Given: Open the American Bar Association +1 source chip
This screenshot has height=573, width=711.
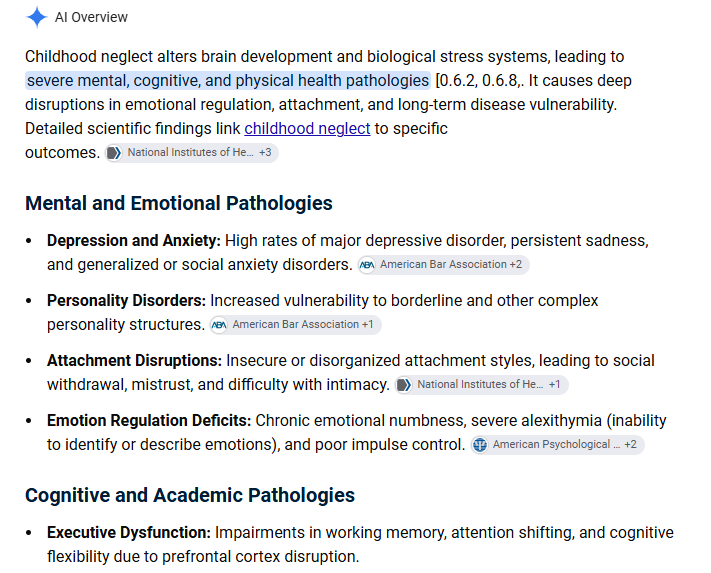Looking at the screenshot, I should click(x=295, y=325).
